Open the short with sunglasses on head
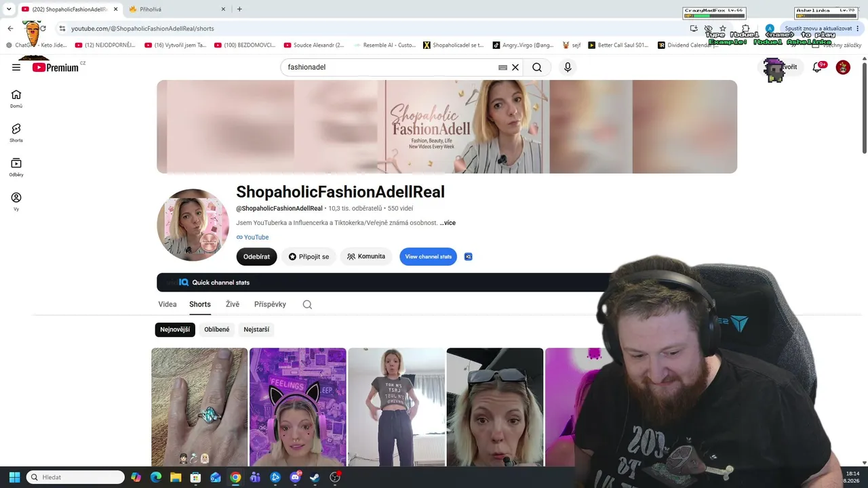The height and width of the screenshot is (488, 868). click(x=495, y=407)
